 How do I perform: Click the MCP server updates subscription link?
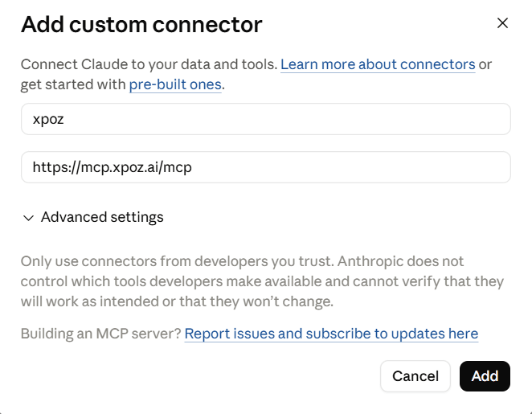(x=331, y=334)
